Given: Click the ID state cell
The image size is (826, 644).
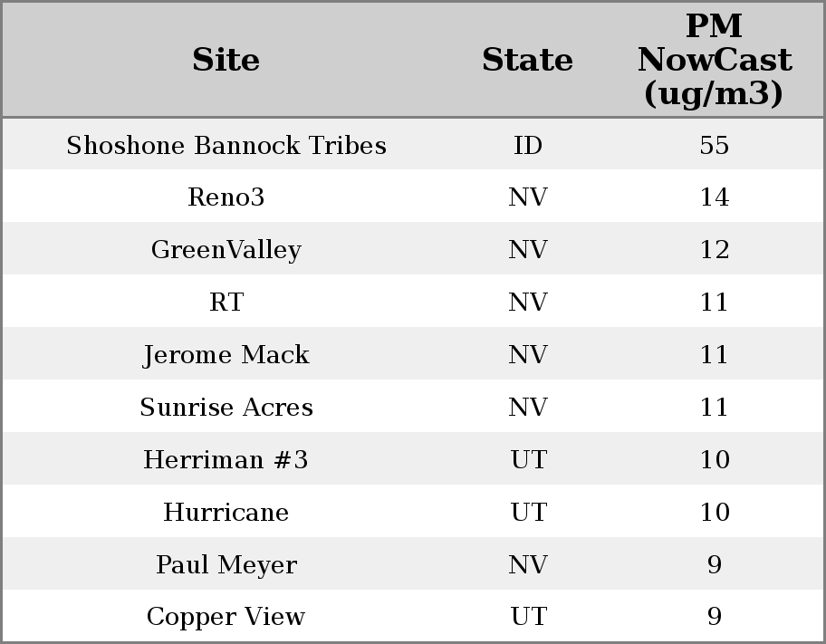Looking at the screenshot, I should 528,146.
